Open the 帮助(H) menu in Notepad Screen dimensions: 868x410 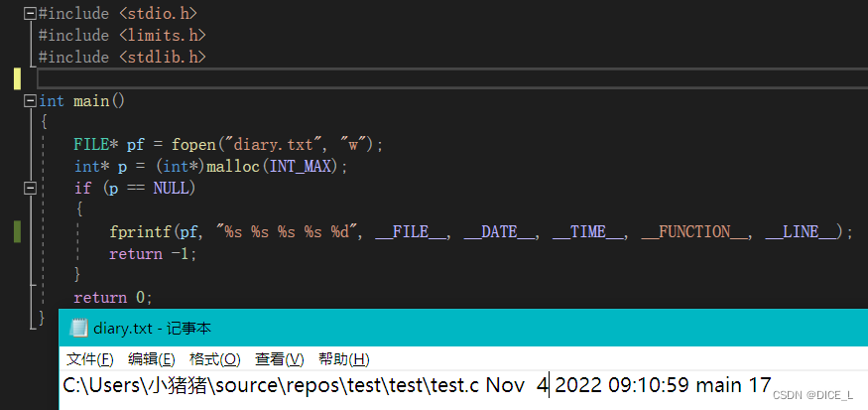[x=344, y=359]
